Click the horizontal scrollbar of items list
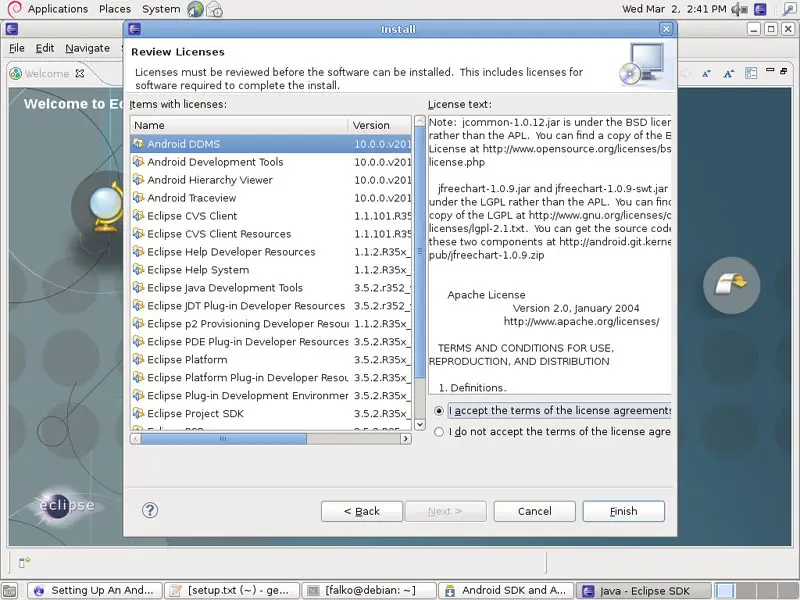Screen dimensions: 800x600 click(270, 439)
